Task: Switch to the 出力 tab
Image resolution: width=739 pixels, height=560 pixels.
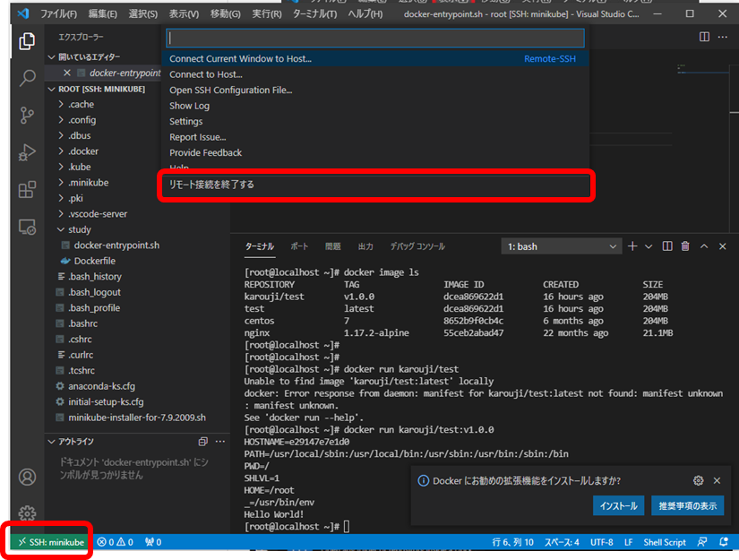Action: pos(365,246)
